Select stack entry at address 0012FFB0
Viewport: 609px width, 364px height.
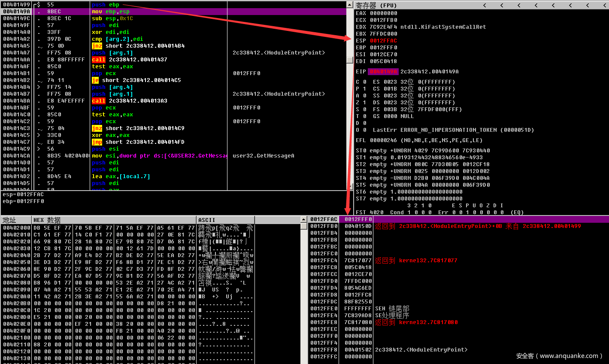358,226
